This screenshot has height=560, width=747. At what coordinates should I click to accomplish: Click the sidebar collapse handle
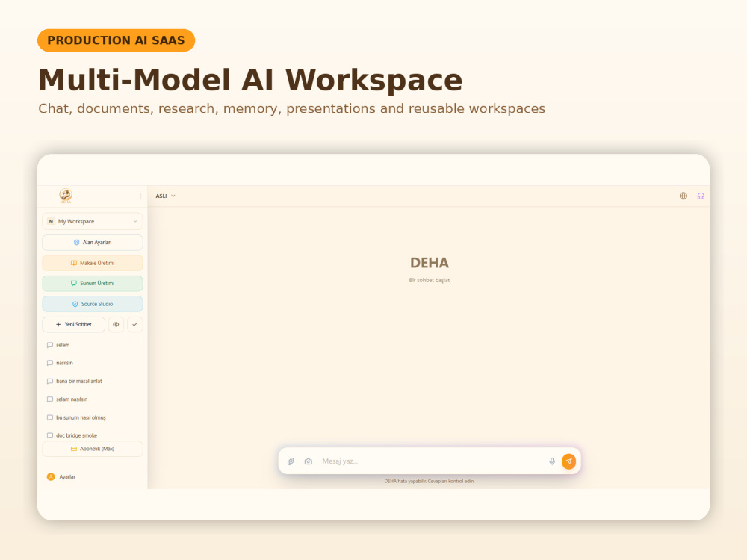click(x=140, y=196)
